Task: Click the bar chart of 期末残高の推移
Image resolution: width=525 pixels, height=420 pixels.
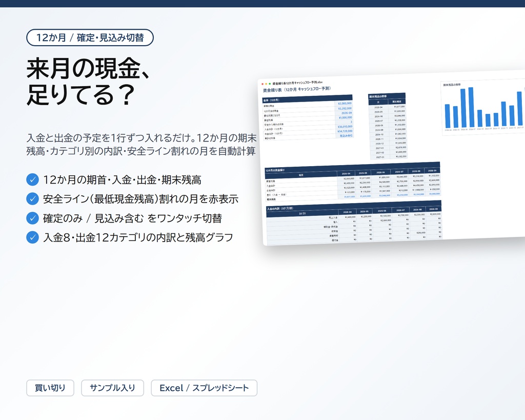Action: [483, 107]
